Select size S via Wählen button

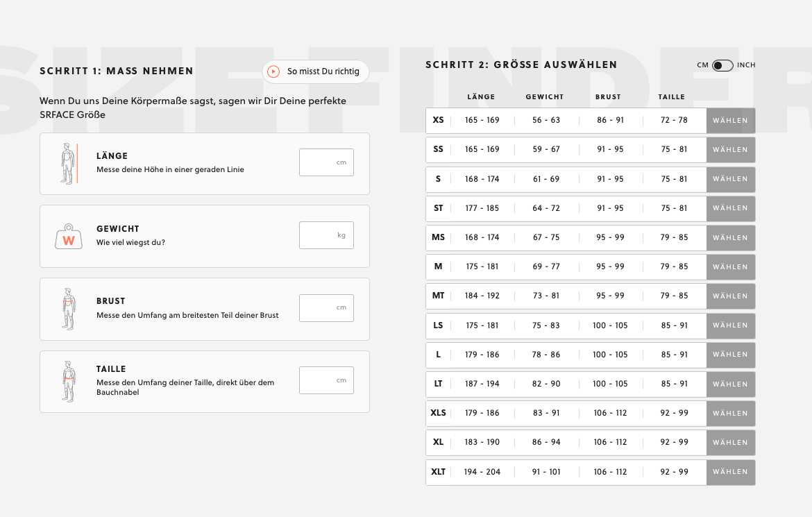[730, 179]
